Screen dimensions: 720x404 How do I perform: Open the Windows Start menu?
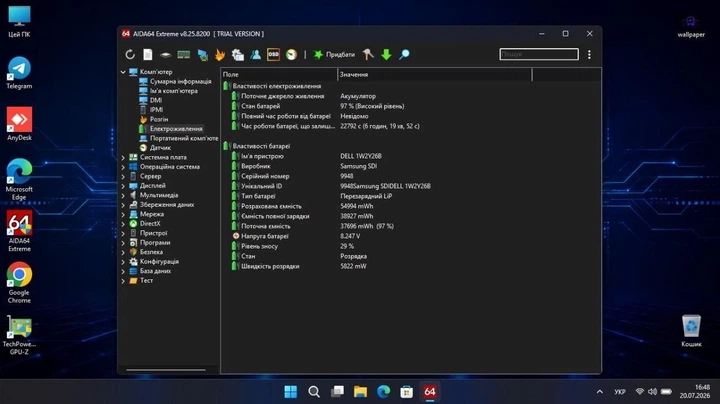pyautogui.click(x=291, y=392)
